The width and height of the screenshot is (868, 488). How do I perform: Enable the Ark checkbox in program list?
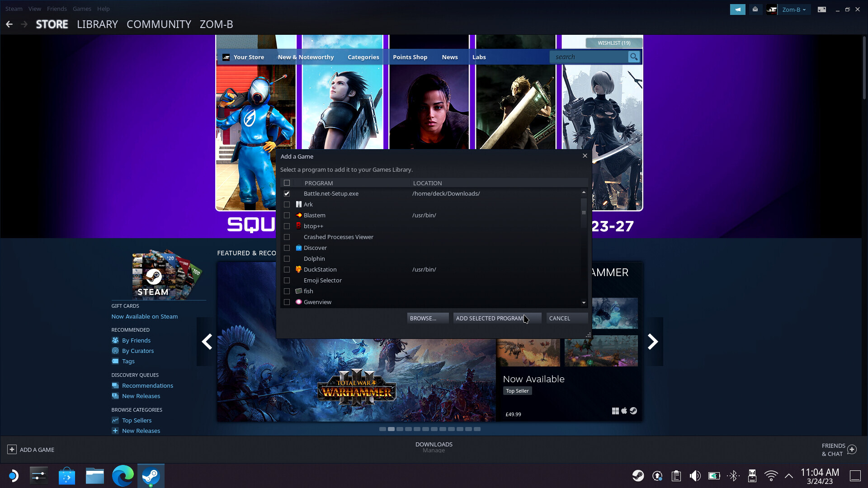coord(287,204)
